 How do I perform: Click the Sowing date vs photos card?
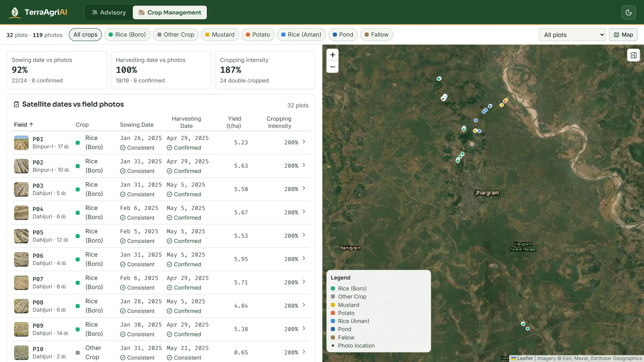coord(57,70)
